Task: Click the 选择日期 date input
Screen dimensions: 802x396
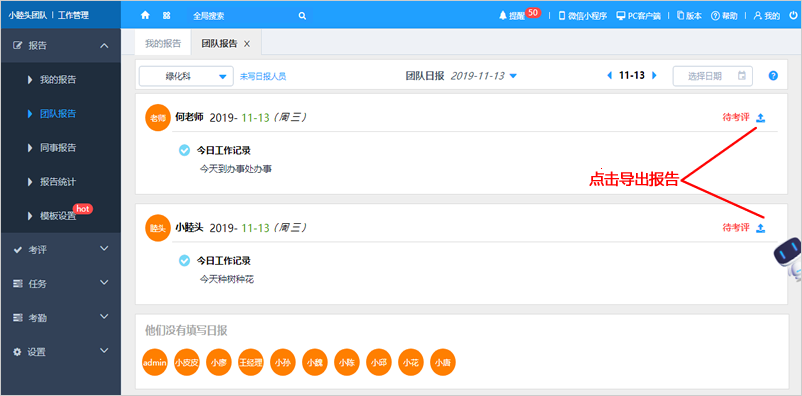Action: click(x=712, y=76)
